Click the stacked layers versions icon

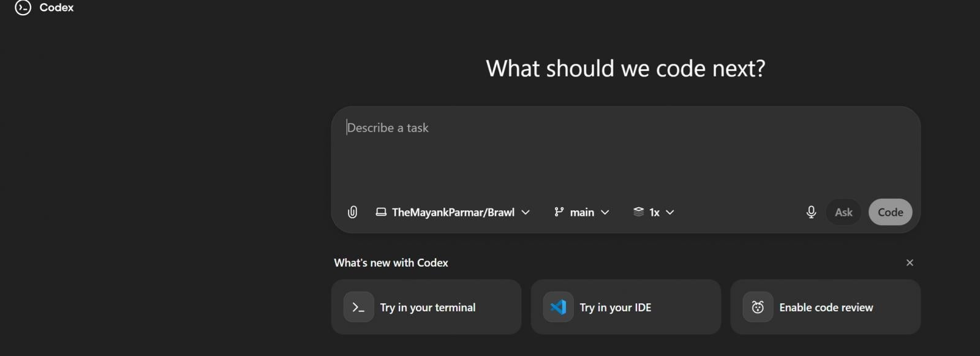(638, 212)
